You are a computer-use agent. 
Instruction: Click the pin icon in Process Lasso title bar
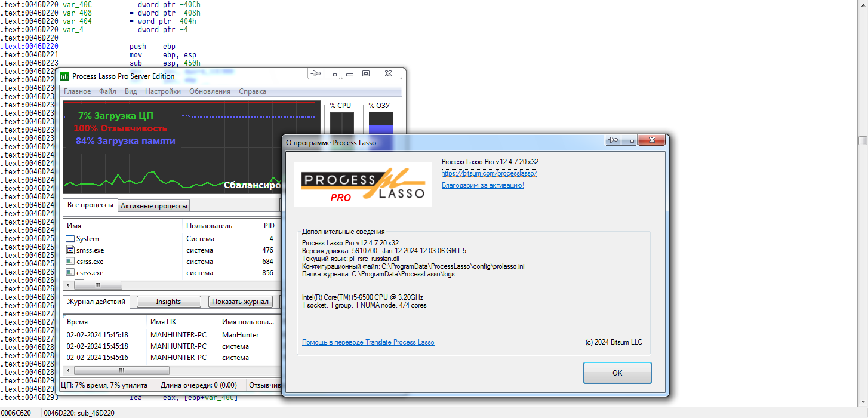316,74
